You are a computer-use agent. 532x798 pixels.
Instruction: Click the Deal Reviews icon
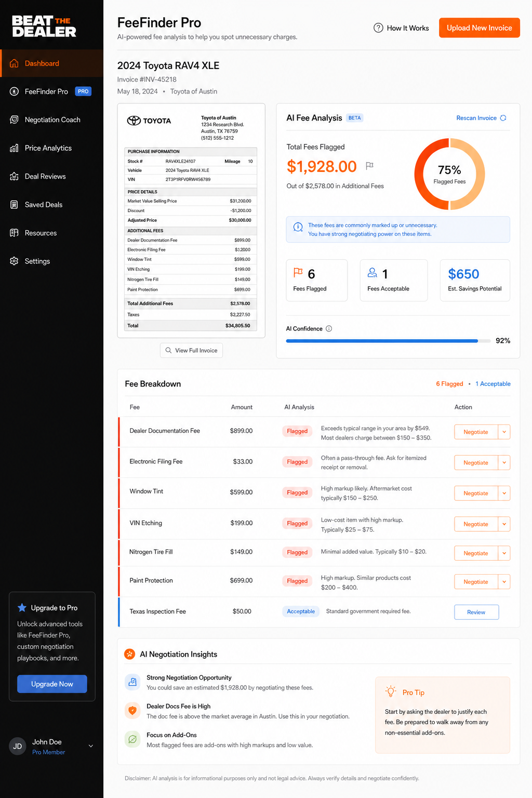tap(15, 177)
